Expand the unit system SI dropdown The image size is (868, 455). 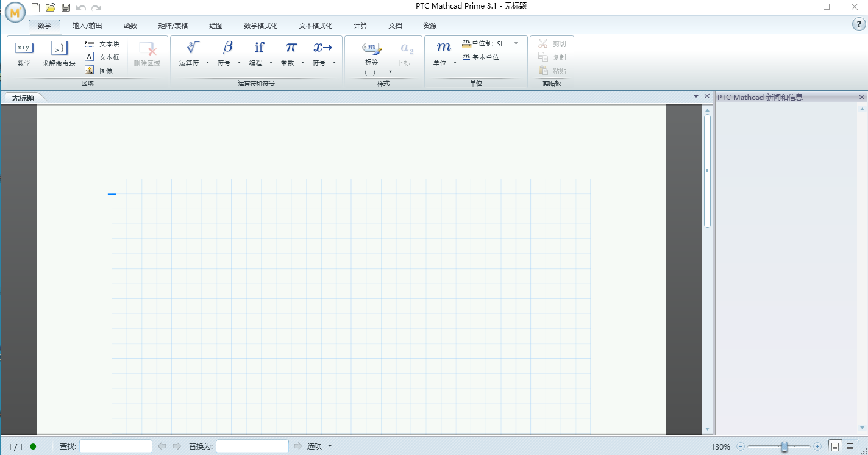[516, 44]
